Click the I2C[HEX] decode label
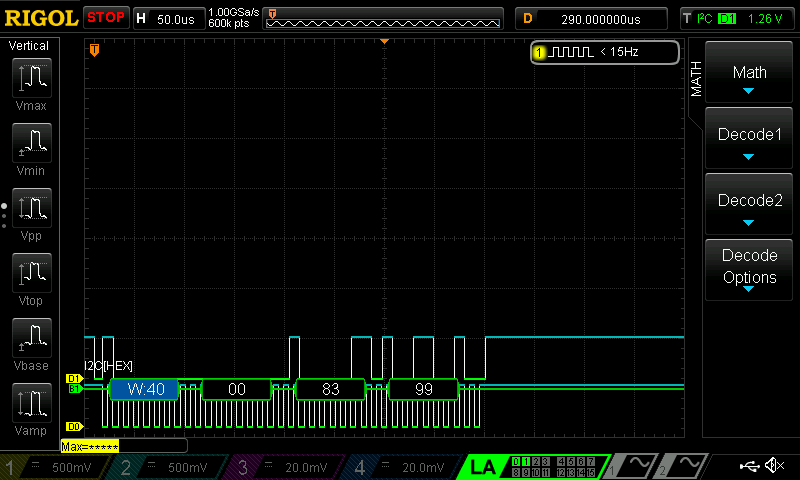 [x=109, y=366]
